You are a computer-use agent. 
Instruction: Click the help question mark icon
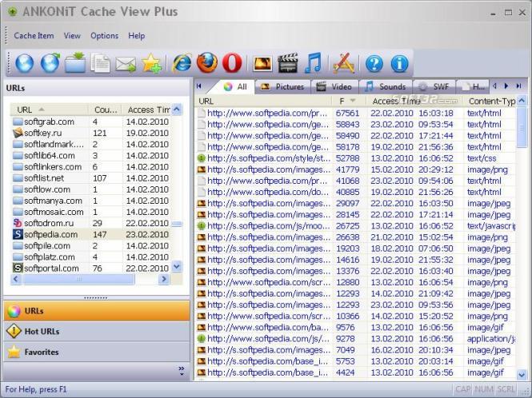pos(374,64)
